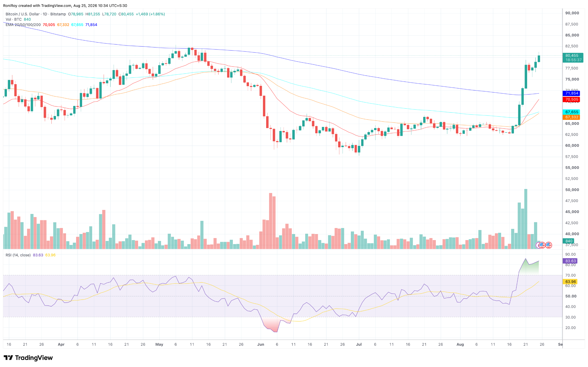Click the yellow 63.96 RSI average tag
The width and height of the screenshot is (588, 367).
pos(570,282)
